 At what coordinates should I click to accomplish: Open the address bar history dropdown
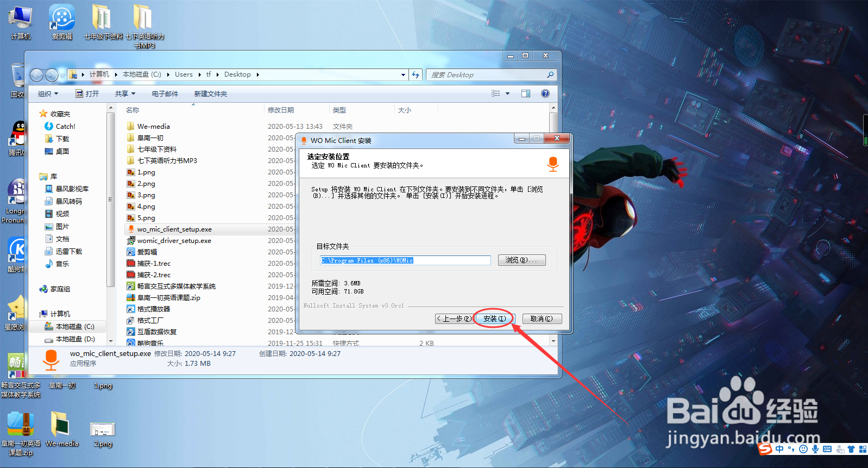(403, 75)
